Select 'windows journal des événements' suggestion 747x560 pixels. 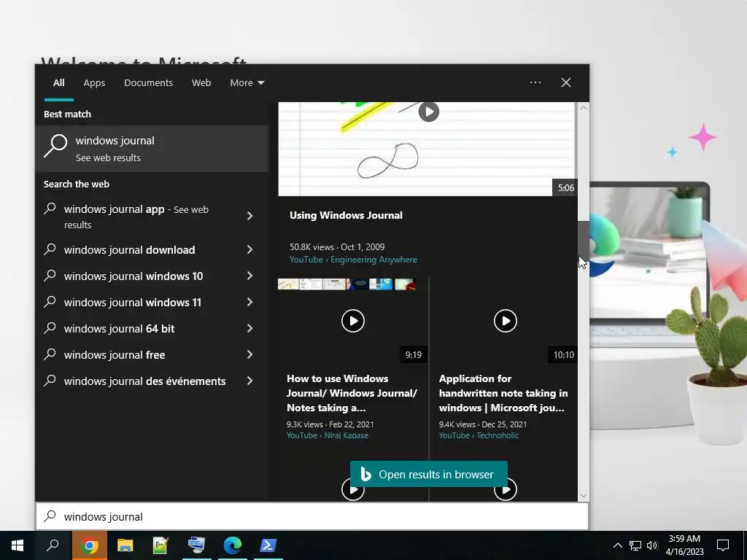click(x=145, y=381)
